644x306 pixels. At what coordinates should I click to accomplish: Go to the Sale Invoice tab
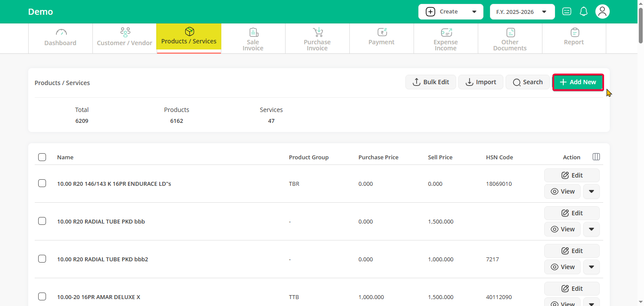pos(253,38)
